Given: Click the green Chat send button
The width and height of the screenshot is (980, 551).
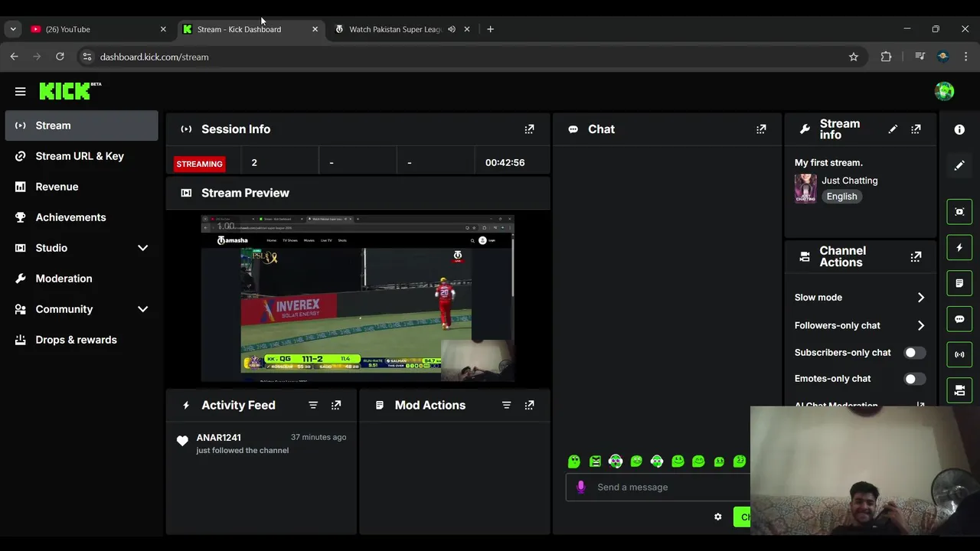Looking at the screenshot, I should point(742,517).
